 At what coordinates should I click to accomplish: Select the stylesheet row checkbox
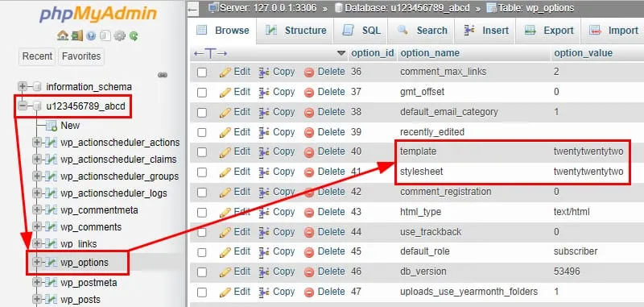202,172
